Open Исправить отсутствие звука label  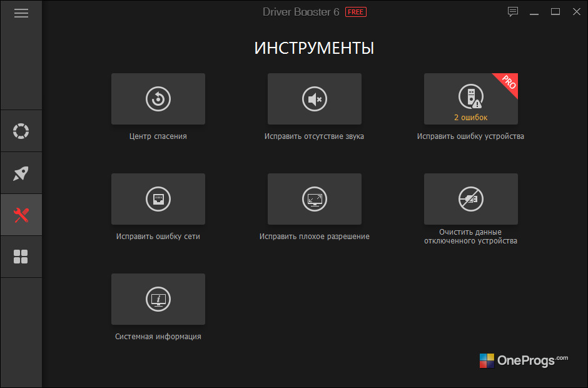click(314, 136)
